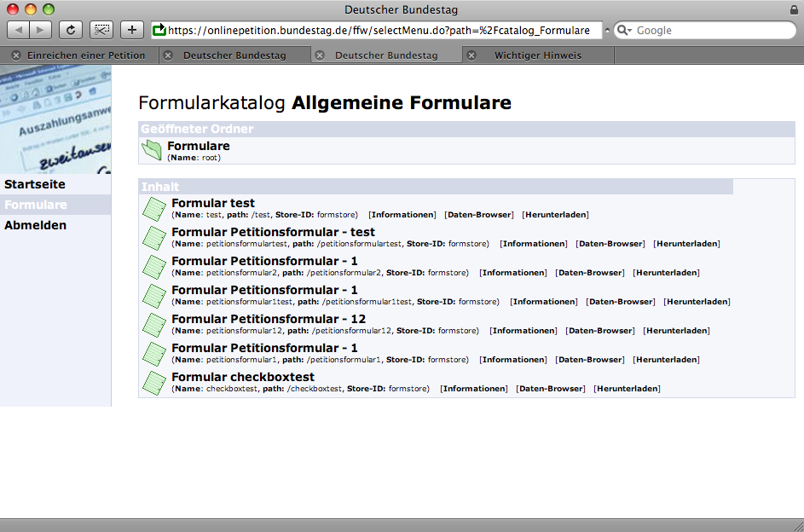Add a bookmark with the plus button
804x532 pixels.
[132, 30]
